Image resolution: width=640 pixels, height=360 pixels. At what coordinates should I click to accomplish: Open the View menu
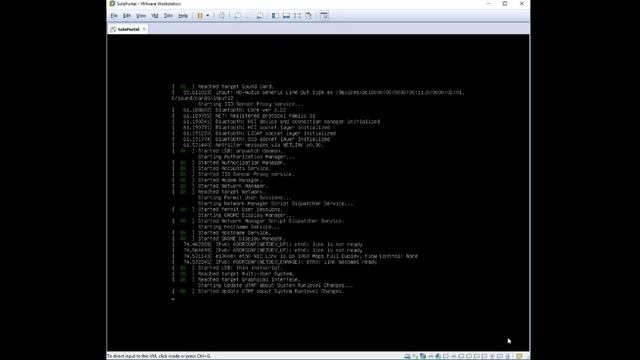[141, 16]
